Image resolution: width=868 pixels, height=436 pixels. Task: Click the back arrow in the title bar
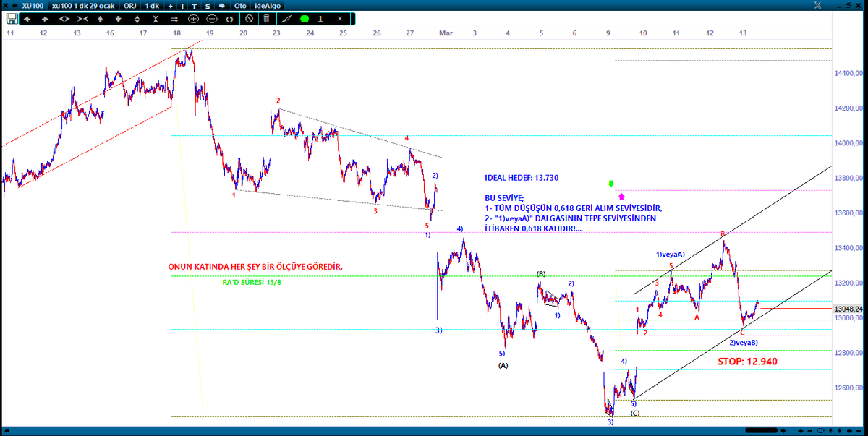click(x=14, y=6)
